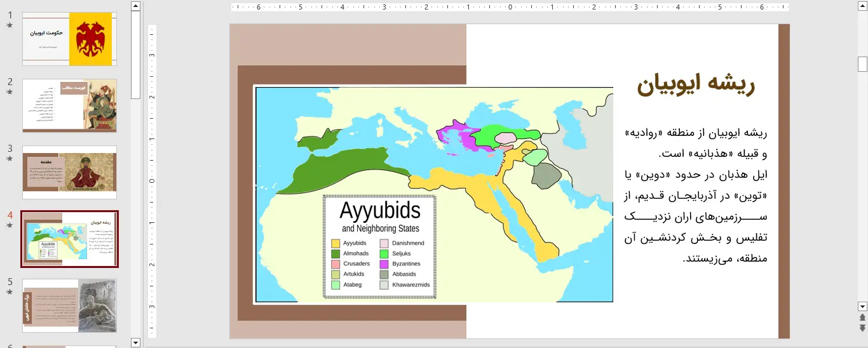Click the 'Khawarezmids' label in the legend
The width and height of the screenshot is (868, 348).
click(x=411, y=284)
